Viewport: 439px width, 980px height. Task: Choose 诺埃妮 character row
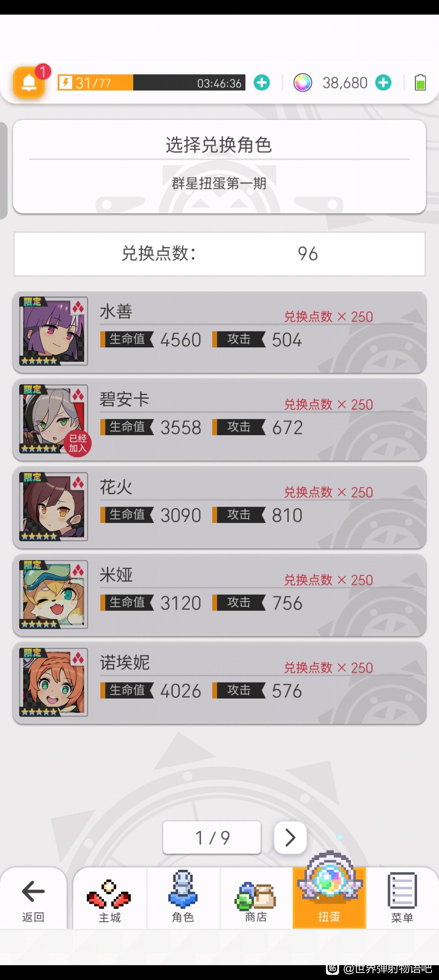click(x=219, y=683)
